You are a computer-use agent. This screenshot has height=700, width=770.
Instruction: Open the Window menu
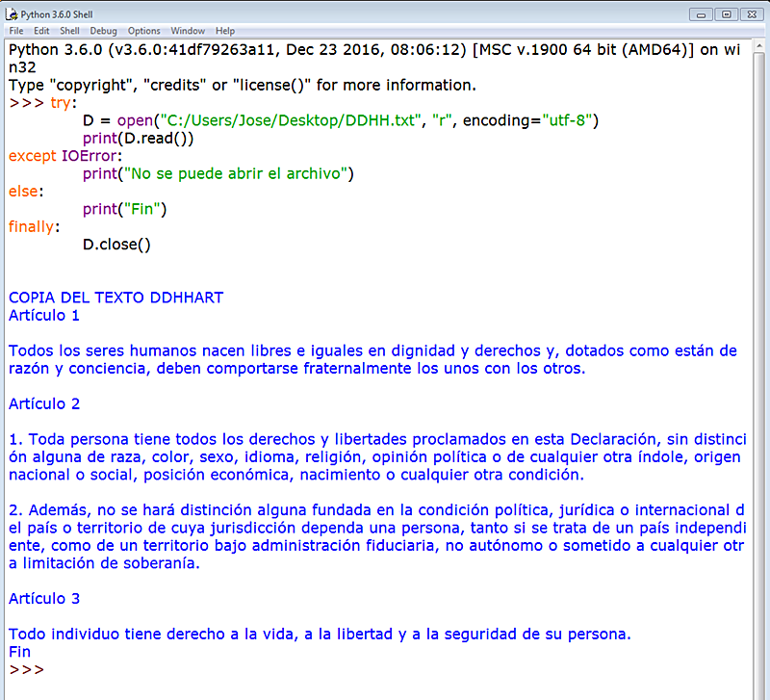coord(187,31)
